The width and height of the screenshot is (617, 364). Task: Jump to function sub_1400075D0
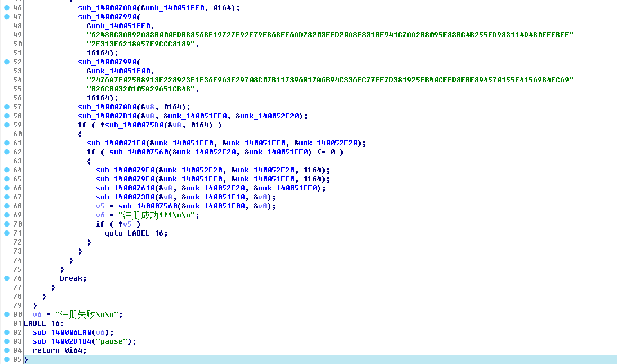click(134, 125)
